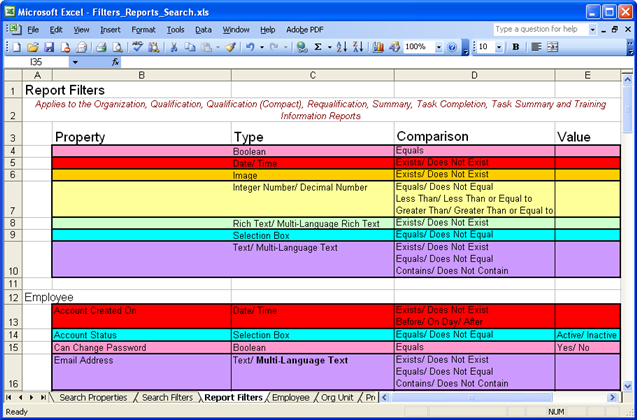Image resolution: width=637 pixels, height=420 pixels.
Task: Switch to the Search Properties sheet tab
Action: click(93, 398)
